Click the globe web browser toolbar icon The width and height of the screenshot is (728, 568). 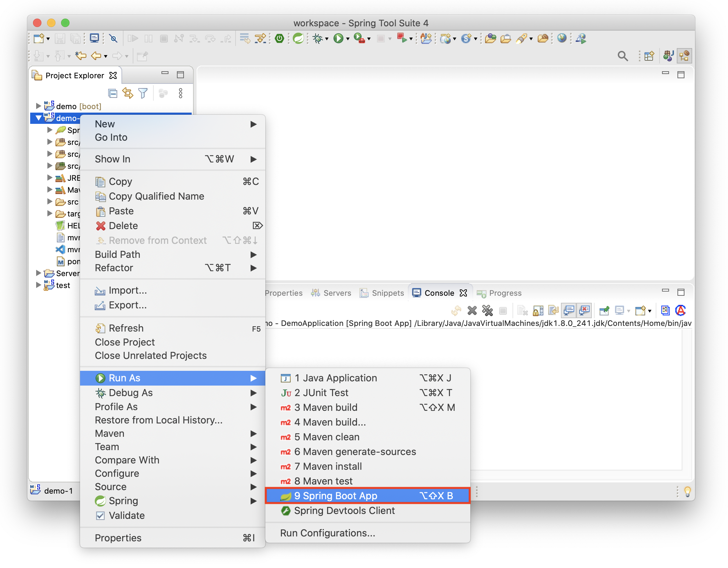pyautogui.click(x=562, y=38)
